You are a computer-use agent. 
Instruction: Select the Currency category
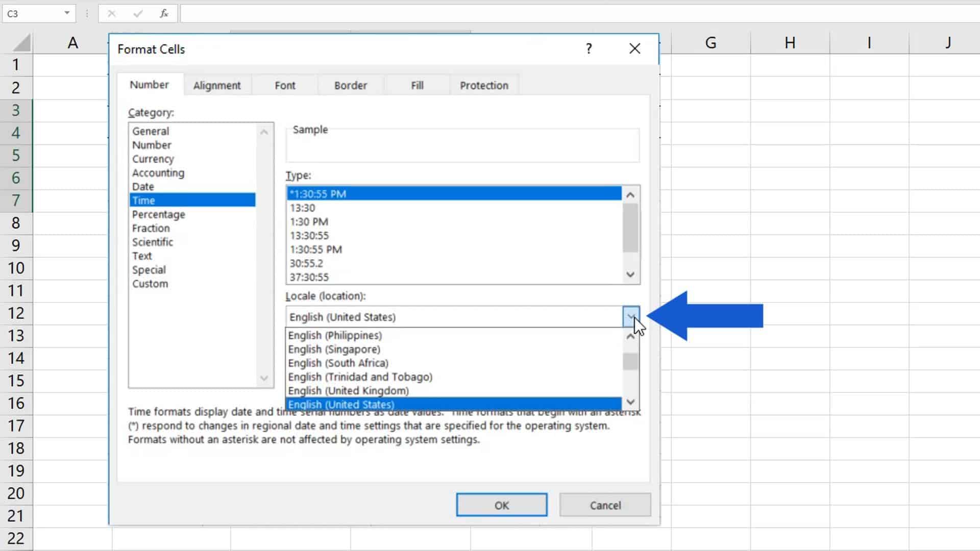click(153, 159)
